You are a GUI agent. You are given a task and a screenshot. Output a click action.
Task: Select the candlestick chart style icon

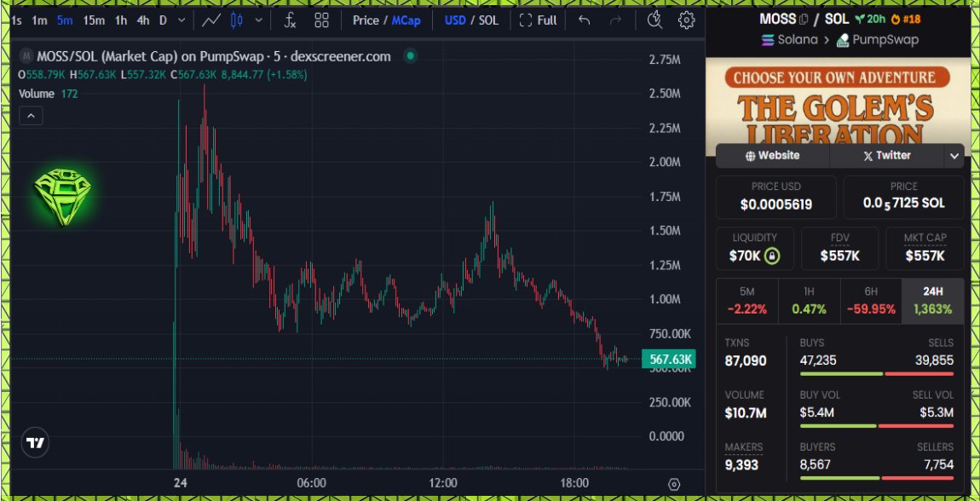click(236, 20)
